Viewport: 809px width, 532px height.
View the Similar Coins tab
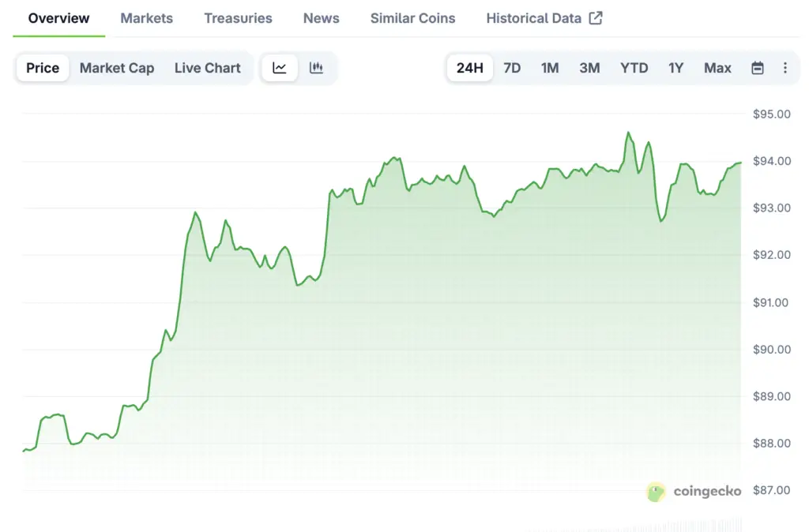click(412, 18)
